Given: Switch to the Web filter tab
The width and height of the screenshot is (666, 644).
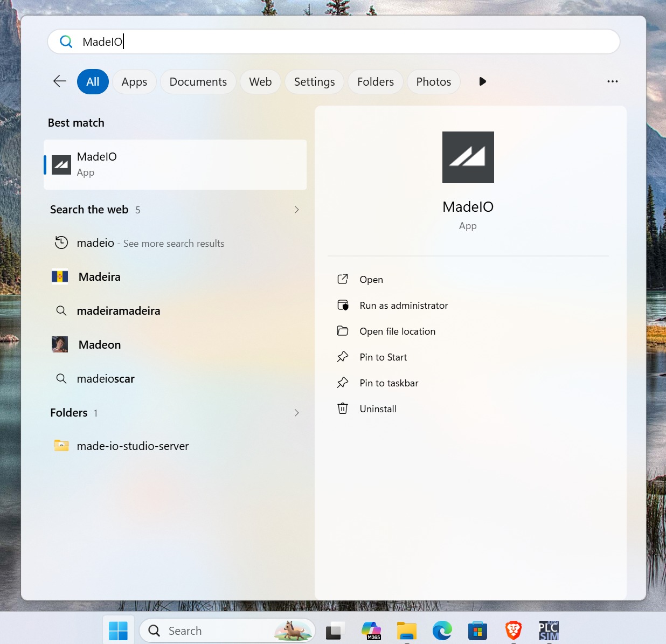Looking at the screenshot, I should point(260,82).
